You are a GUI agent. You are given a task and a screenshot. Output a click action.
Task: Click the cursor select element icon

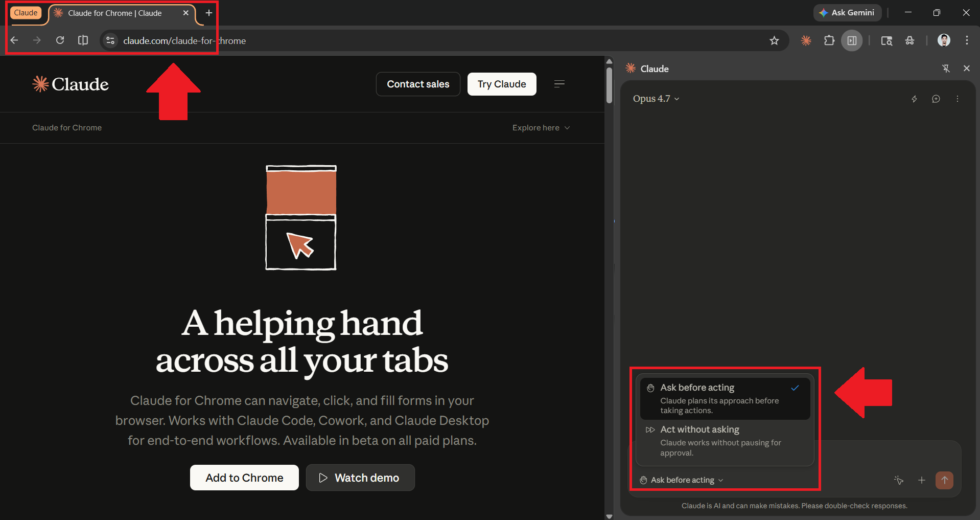(x=899, y=480)
